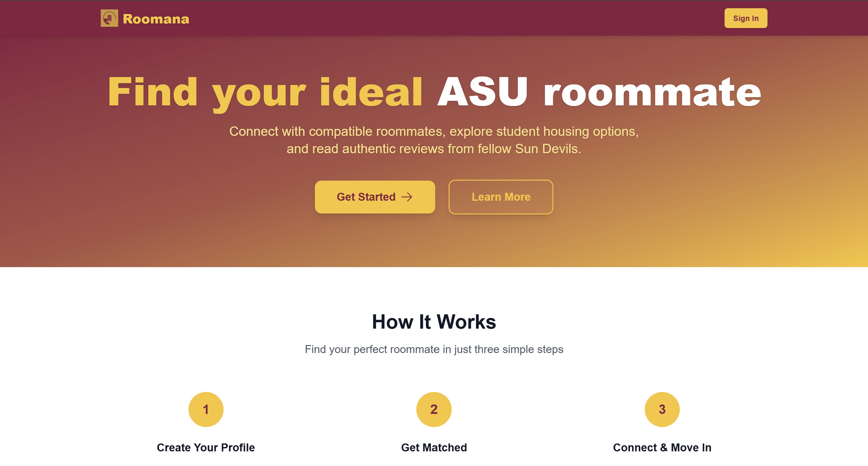Open the Sign In button
Image resolution: width=868 pixels, height=466 pixels.
click(x=746, y=18)
